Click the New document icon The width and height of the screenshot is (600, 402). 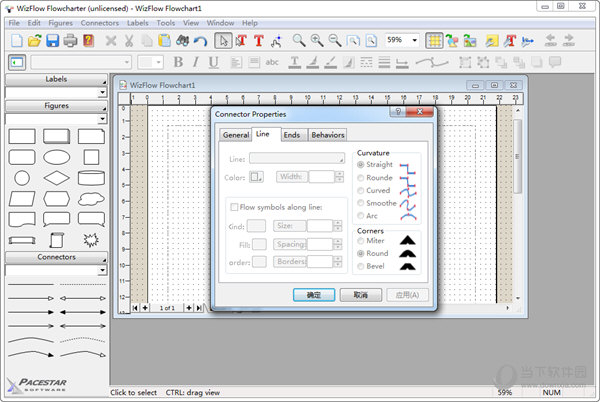pyautogui.click(x=16, y=40)
